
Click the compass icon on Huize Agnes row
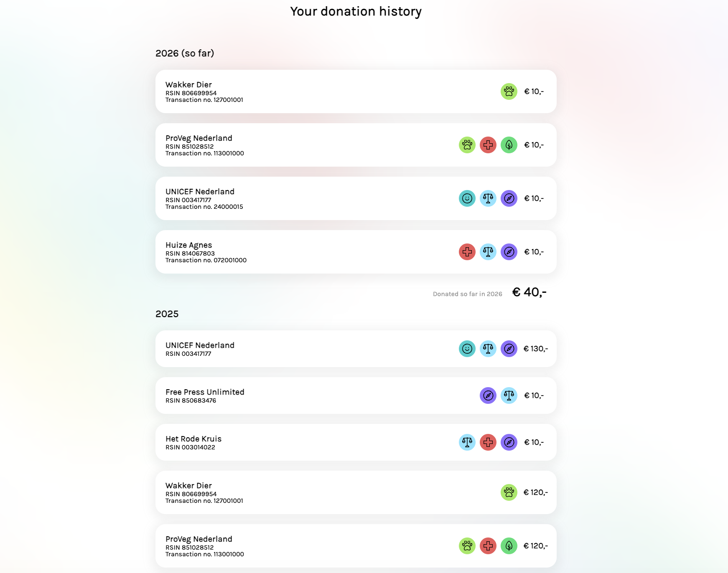coord(509,252)
